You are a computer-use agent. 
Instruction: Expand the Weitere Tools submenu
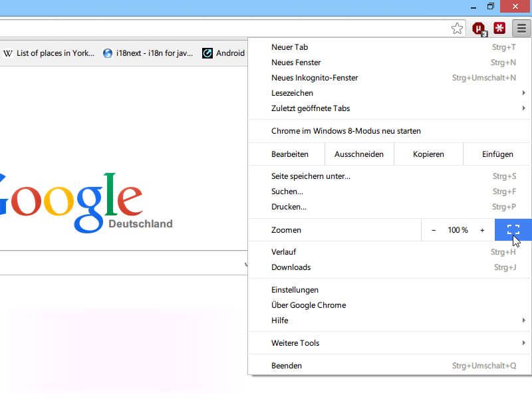click(x=390, y=343)
